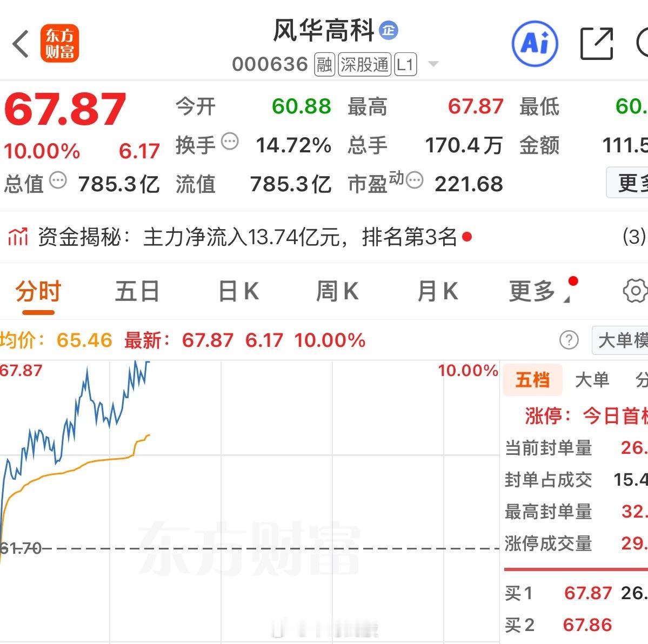
Task: Tap the 总手 value 170.4万
Action: point(464,145)
